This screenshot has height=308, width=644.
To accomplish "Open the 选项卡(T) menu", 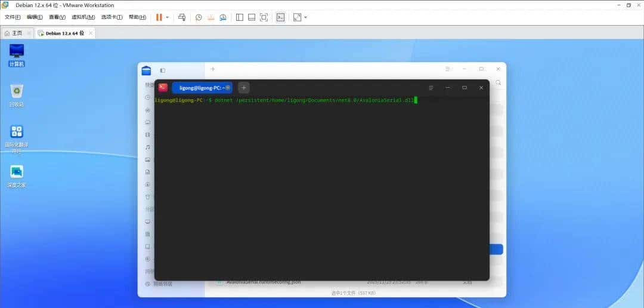I will click(x=112, y=17).
